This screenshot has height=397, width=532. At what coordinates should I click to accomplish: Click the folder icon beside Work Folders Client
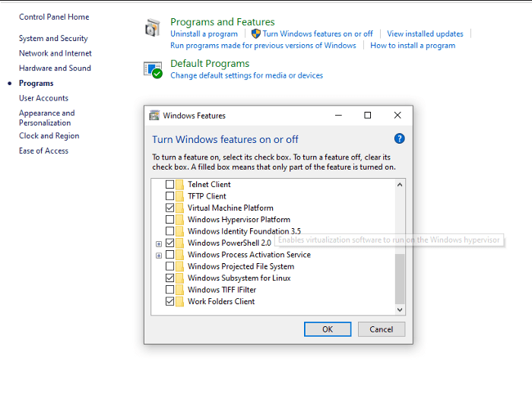[180, 302]
